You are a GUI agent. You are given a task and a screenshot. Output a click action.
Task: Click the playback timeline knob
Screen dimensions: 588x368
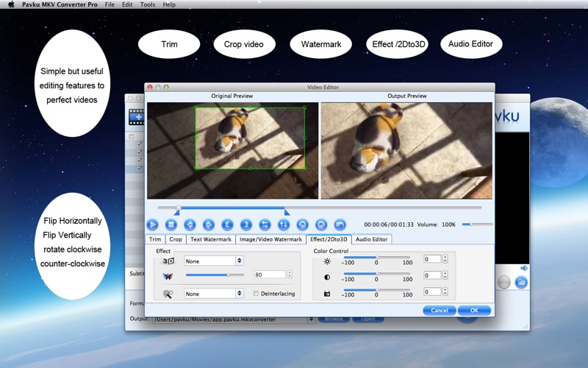pos(179,208)
